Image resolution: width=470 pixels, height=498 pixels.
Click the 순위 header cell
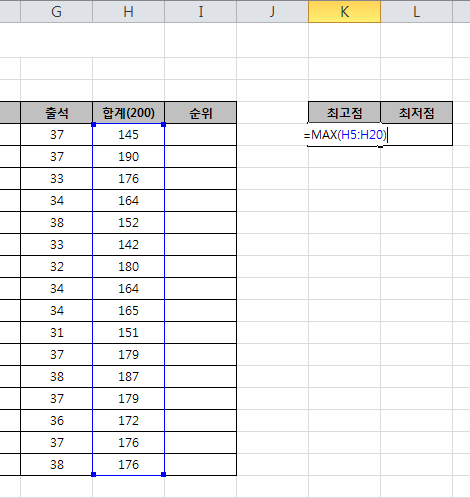[x=200, y=113]
